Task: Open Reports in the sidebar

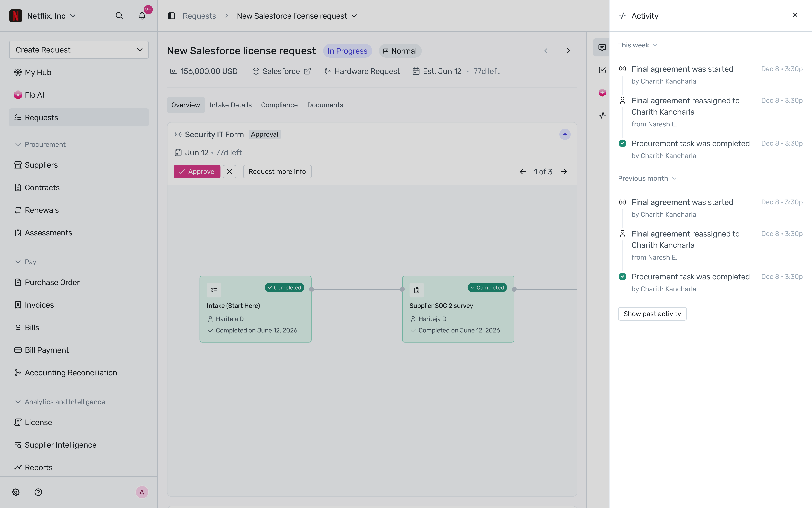Action: pos(79,467)
